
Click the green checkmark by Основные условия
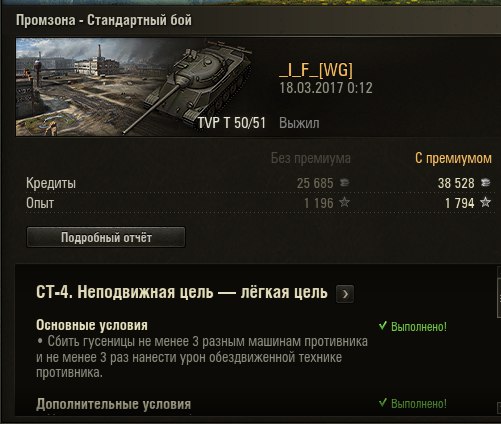point(383,325)
